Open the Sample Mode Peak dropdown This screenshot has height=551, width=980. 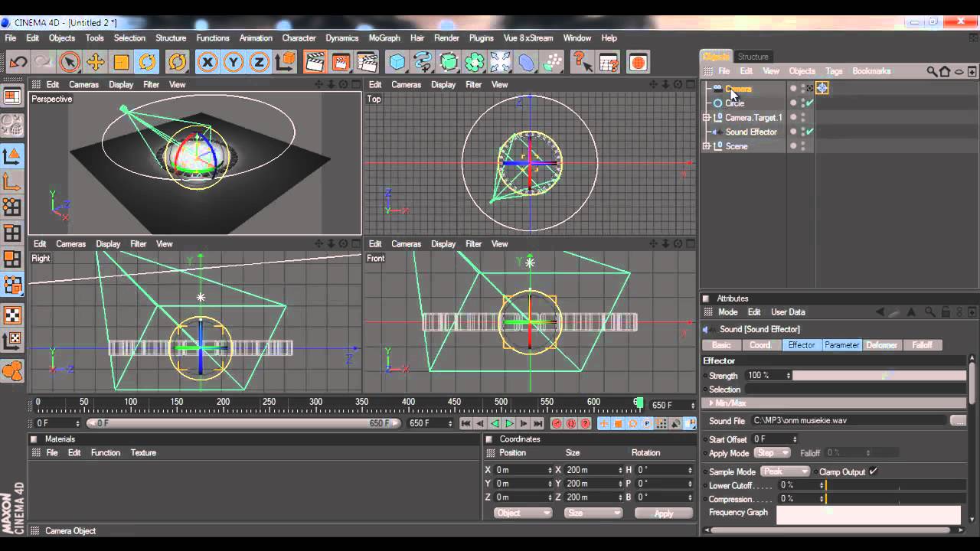(x=786, y=471)
